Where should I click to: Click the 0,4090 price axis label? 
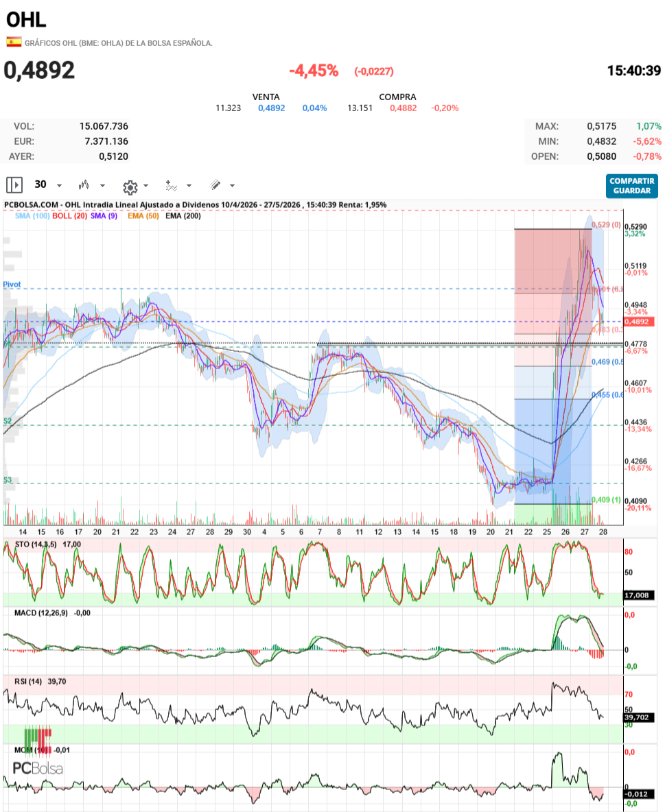coord(635,501)
